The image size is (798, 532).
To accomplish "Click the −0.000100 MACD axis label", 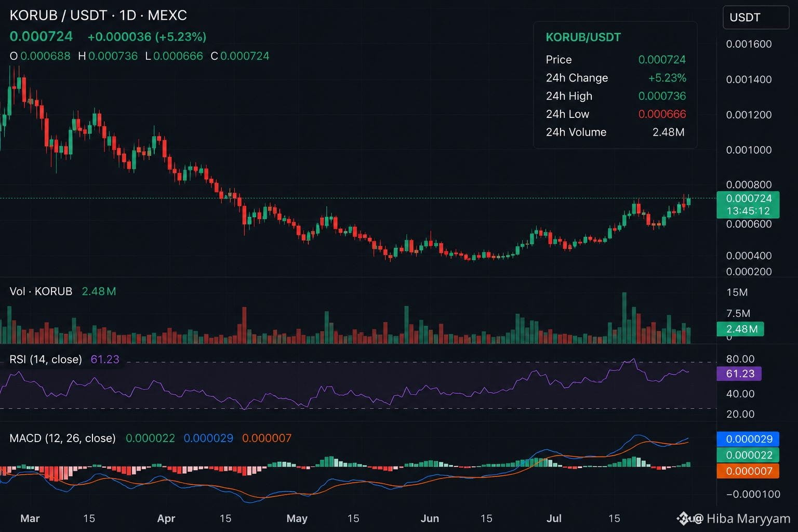I will tap(753, 494).
